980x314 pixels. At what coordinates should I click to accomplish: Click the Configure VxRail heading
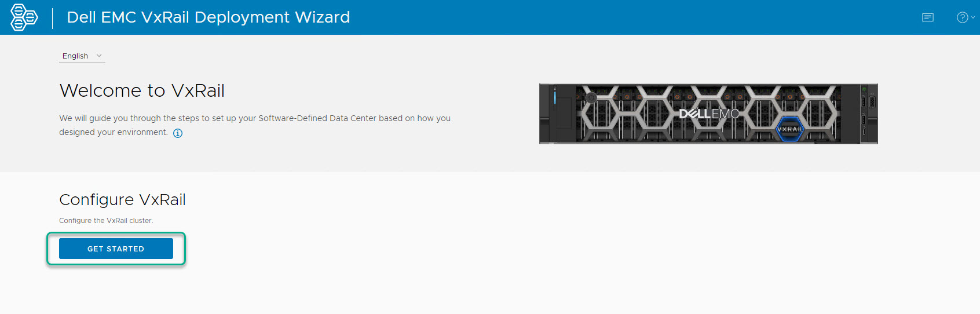coord(122,199)
